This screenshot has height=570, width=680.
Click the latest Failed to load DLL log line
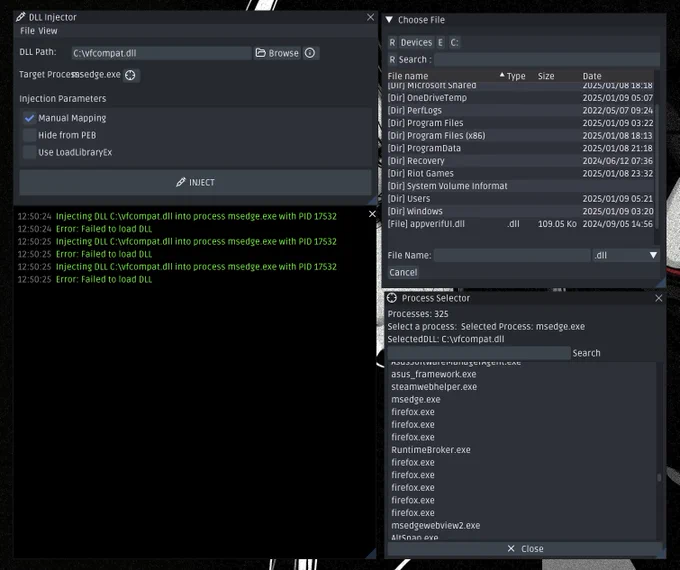(x=104, y=279)
